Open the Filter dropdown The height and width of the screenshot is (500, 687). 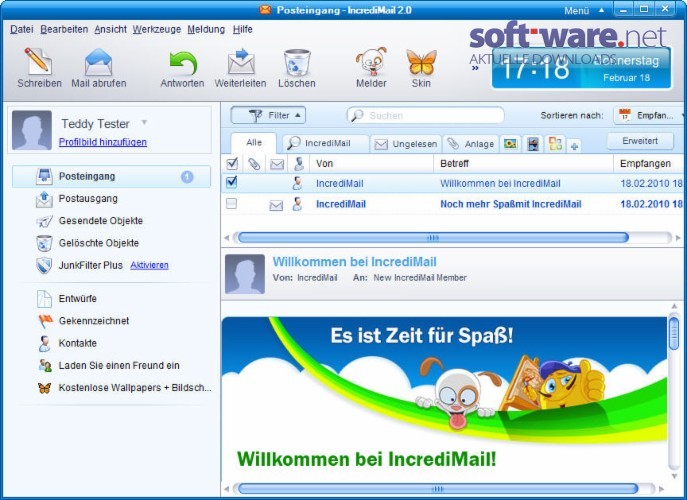(268, 115)
